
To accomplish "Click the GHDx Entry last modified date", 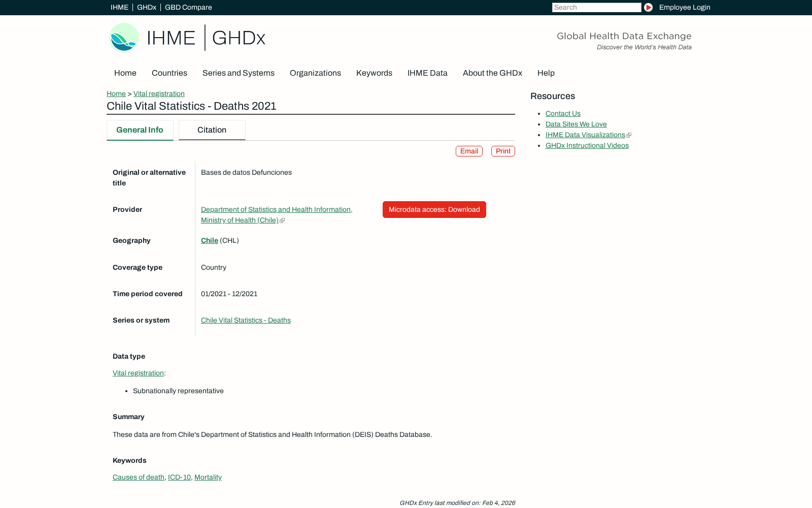I will (x=457, y=503).
